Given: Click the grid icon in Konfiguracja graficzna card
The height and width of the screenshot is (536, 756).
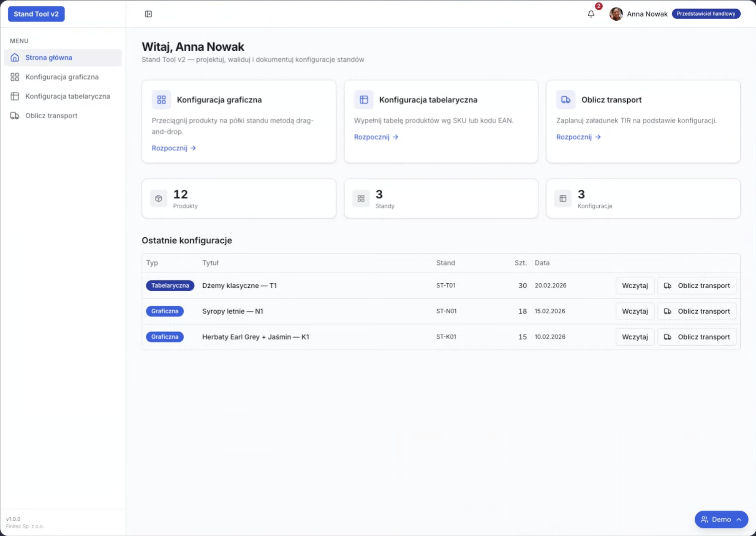Looking at the screenshot, I should 161,100.
